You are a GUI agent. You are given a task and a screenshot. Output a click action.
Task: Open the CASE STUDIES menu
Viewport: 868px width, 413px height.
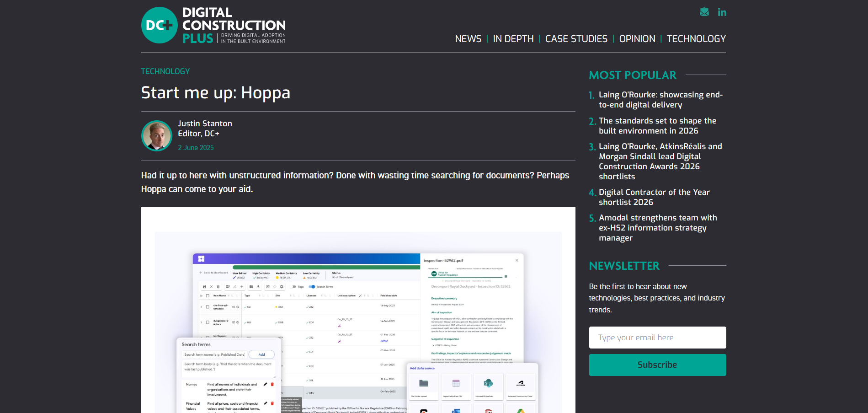pyautogui.click(x=576, y=39)
